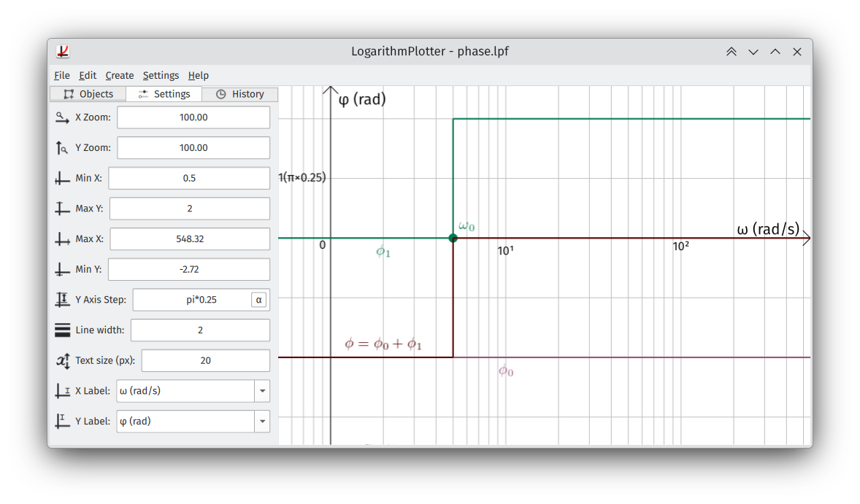The width and height of the screenshot is (860, 504).
Task: Click the Text size icon
Action: pyautogui.click(x=62, y=360)
